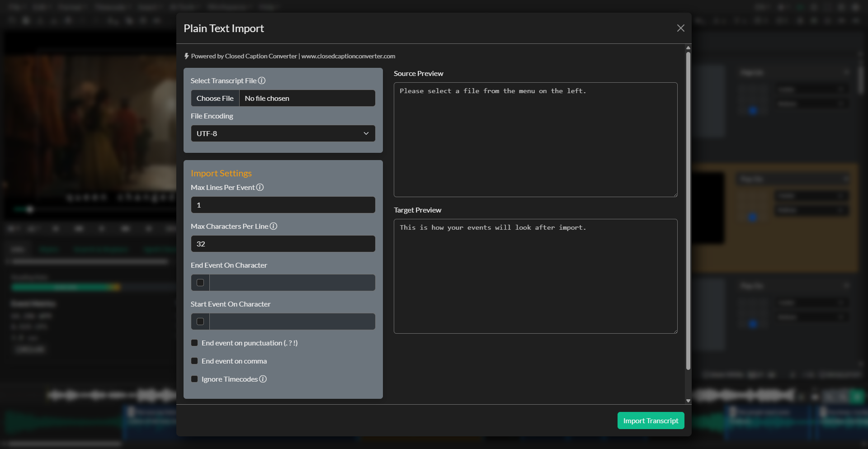
Task: Click the info icon beside Select Transcript File
Action: tap(262, 80)
